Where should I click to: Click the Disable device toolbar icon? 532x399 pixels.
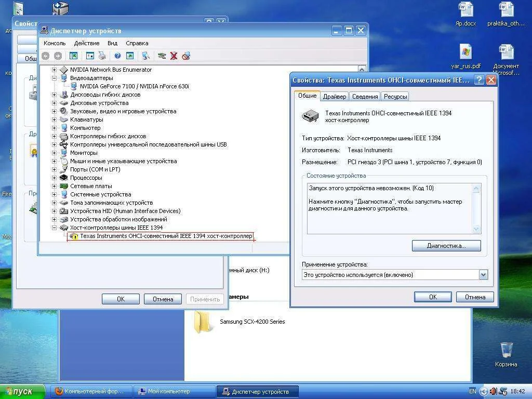pos(186,56)
